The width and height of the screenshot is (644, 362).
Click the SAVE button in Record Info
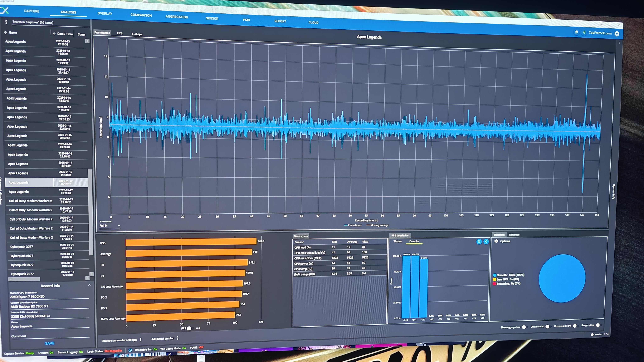(50, 343)
